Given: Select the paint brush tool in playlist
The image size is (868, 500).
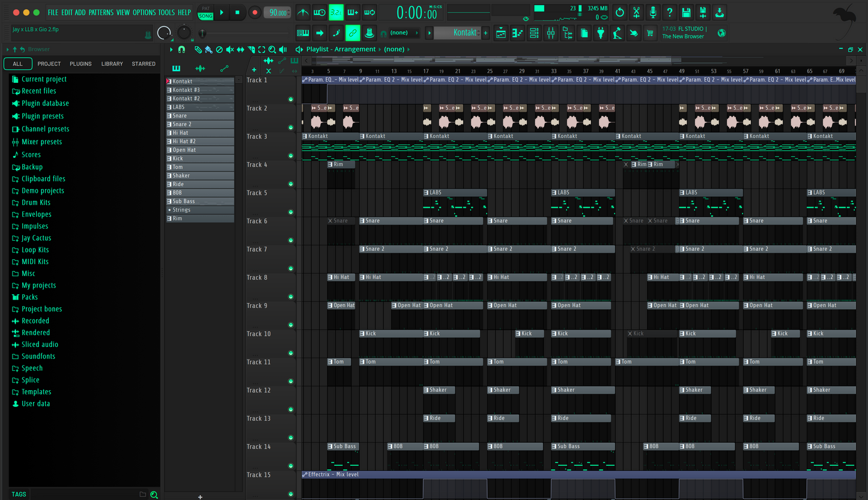Looking at the screenshot, I should click(x=208, y=50).
